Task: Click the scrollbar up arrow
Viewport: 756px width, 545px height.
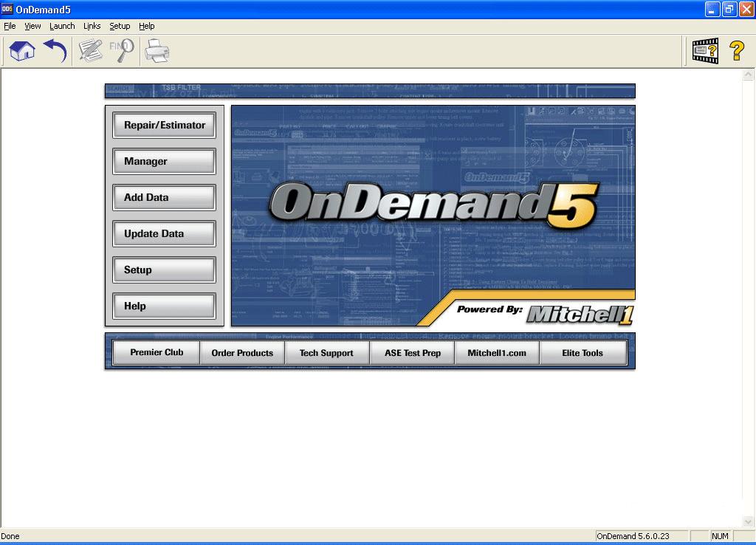Action: tap(748, 75)
